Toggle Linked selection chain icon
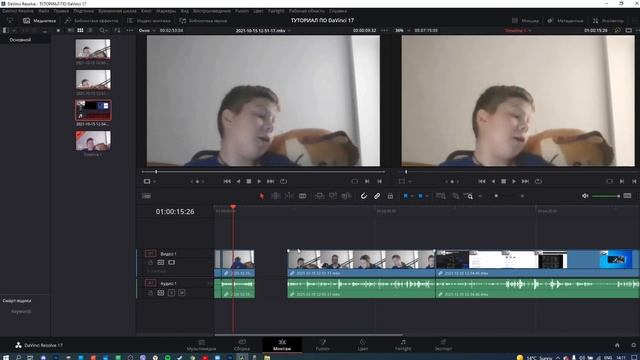640x360 pixels. click(x=377, y=196)
